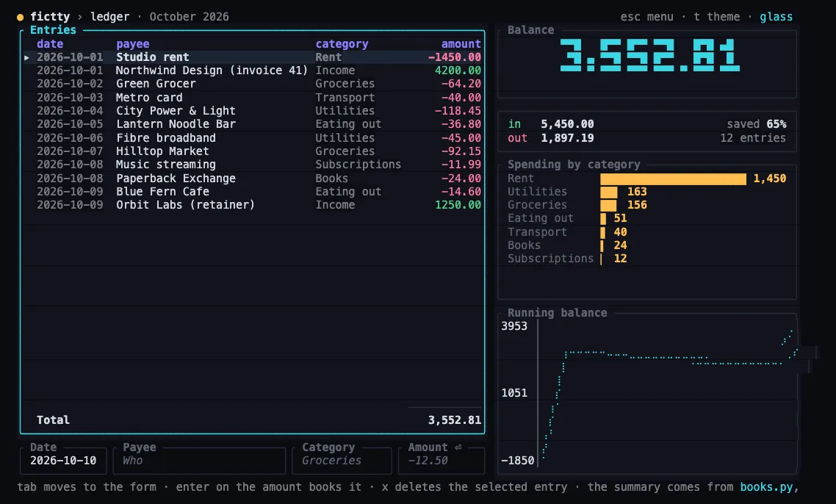Click the October 2026 period label
836x504 pixels.
pyautogui.click(x=190, y=17)
